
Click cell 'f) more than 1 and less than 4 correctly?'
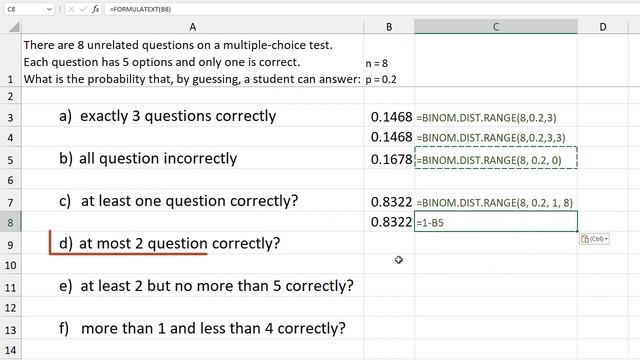point(193,329)
